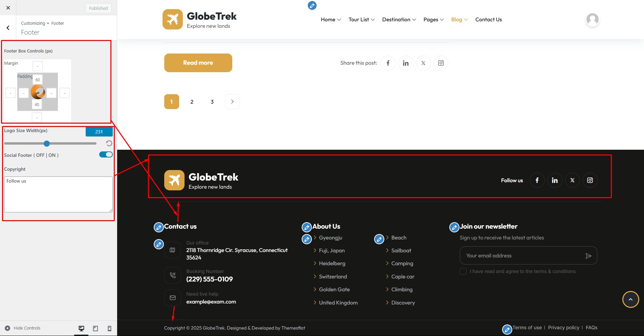Go to pagination page 3
Image resolution: width=644 pixels, height=336 pixels.
[212, 102]
